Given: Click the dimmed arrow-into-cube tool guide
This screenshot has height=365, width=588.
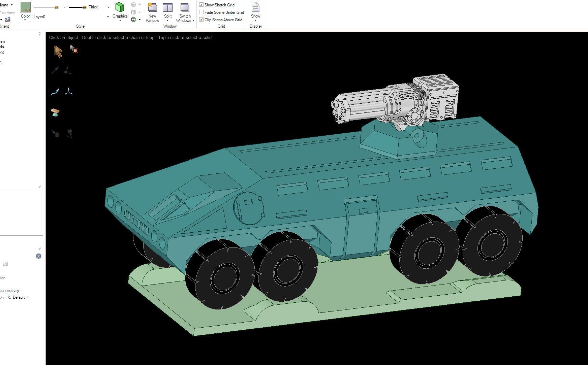Looking at the screenshot, I should [x=56, y=134].
